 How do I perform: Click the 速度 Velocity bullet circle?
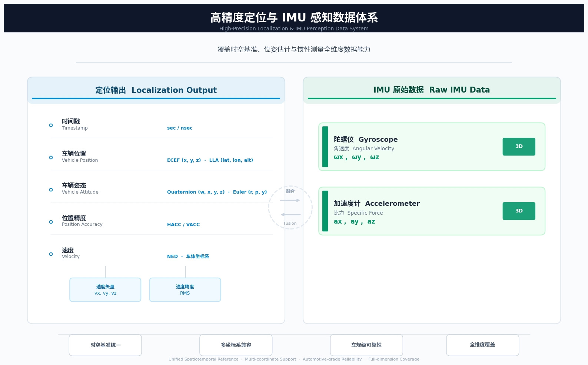[51, 254]
